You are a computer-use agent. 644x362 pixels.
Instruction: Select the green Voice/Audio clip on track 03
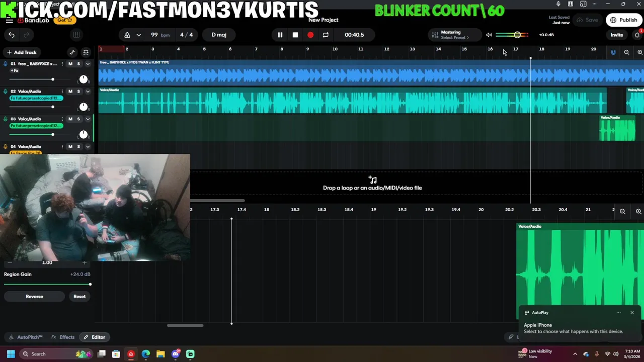coord(617,128)
